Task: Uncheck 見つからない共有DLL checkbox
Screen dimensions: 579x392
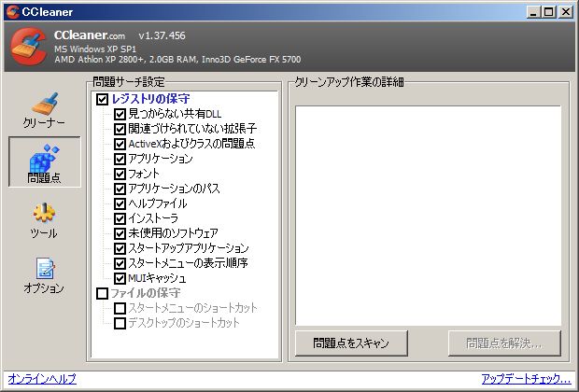Action: point(120,114)
